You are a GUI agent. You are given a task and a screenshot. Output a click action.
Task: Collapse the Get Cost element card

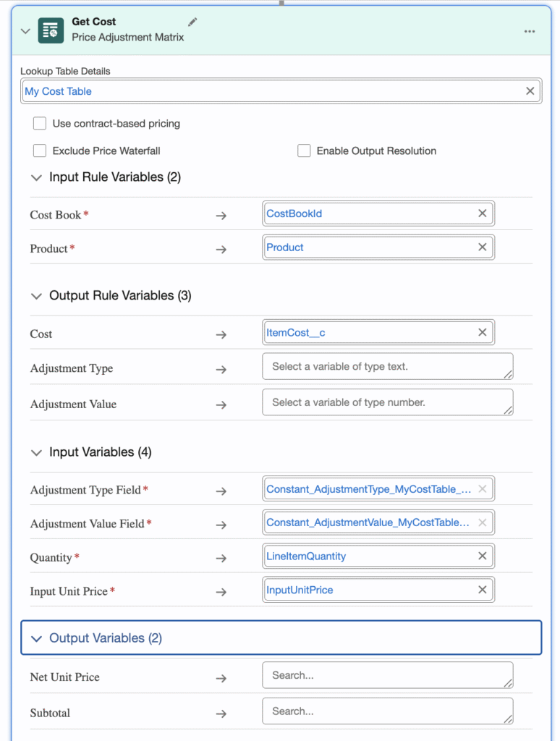26,31
